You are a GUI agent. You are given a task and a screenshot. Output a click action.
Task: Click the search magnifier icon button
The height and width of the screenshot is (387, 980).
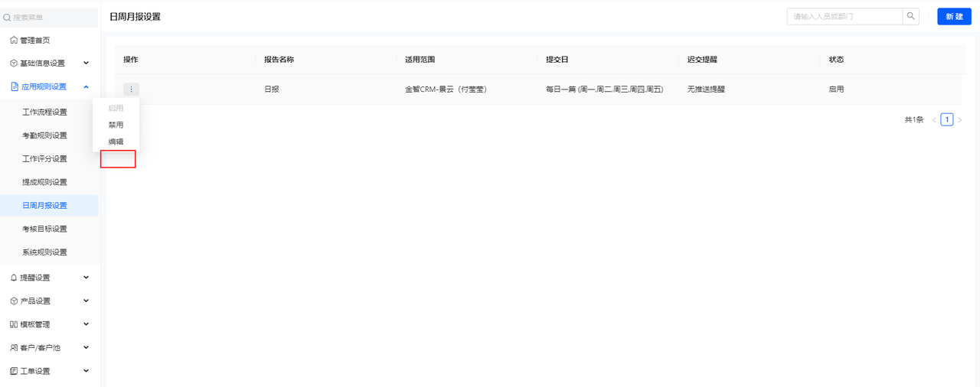(x=910, y=16)
